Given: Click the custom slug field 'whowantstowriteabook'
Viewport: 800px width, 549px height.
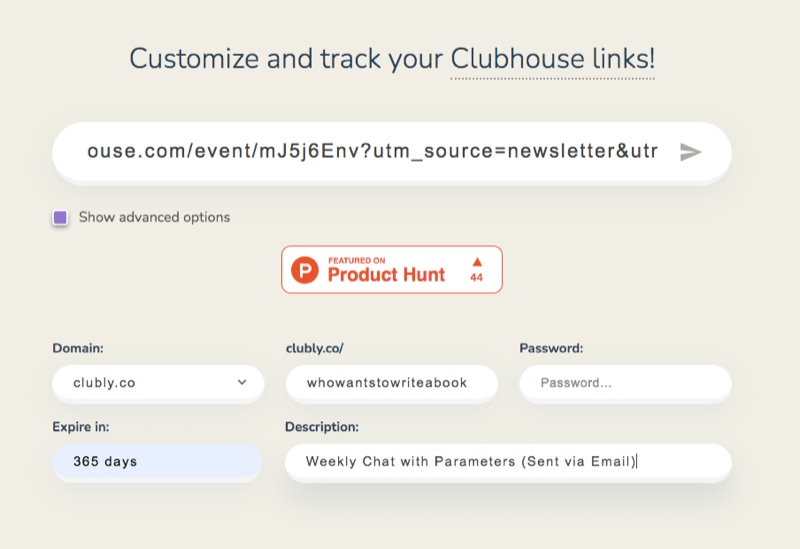Looking at the screenshot, I should [x=392, y=383].
